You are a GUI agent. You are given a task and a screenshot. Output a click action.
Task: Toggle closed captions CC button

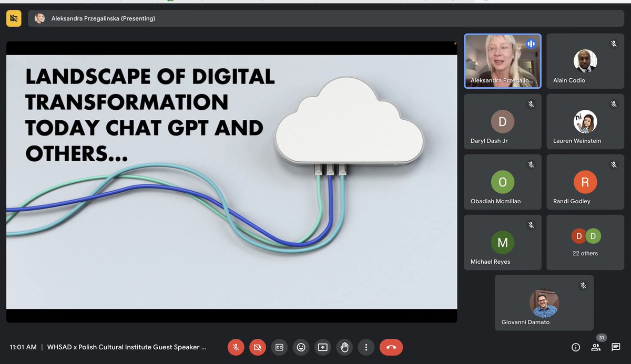click(279, 347)
